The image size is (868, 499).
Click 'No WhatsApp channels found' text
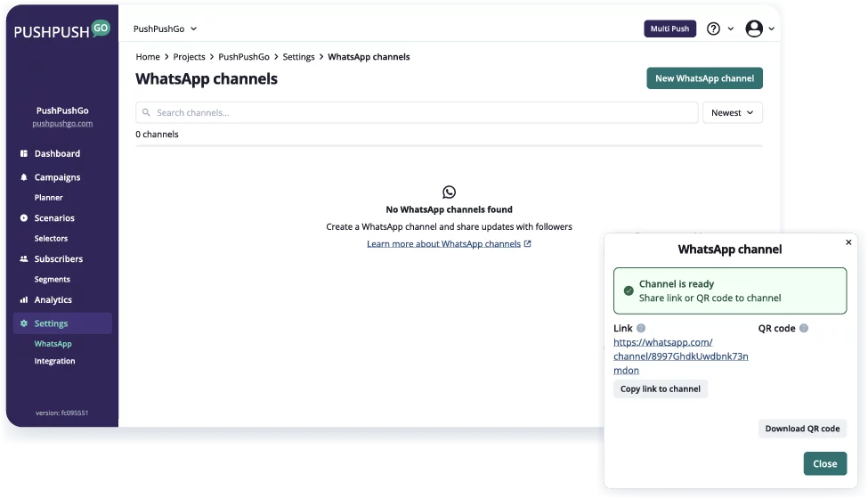(449, 209)
